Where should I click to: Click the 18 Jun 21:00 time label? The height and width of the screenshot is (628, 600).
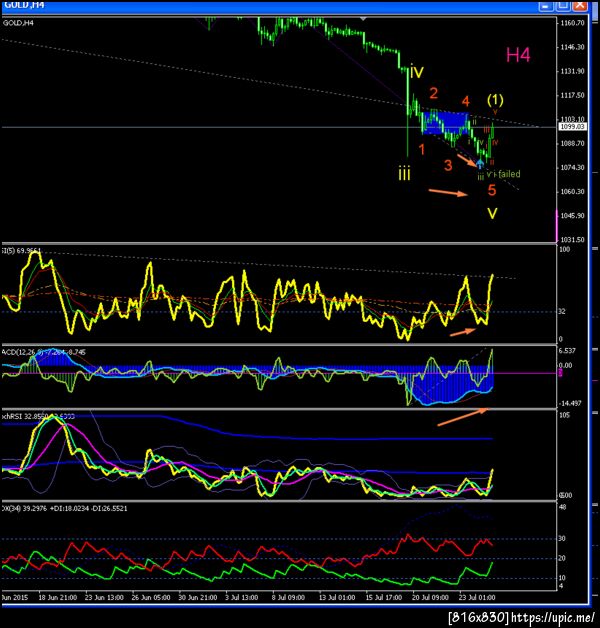(58, 597)
